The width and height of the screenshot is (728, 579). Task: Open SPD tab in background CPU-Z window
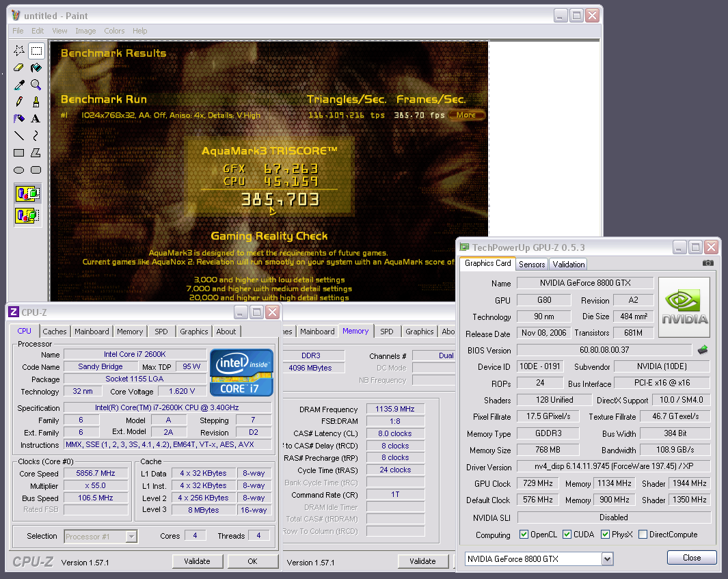[386, 332]
